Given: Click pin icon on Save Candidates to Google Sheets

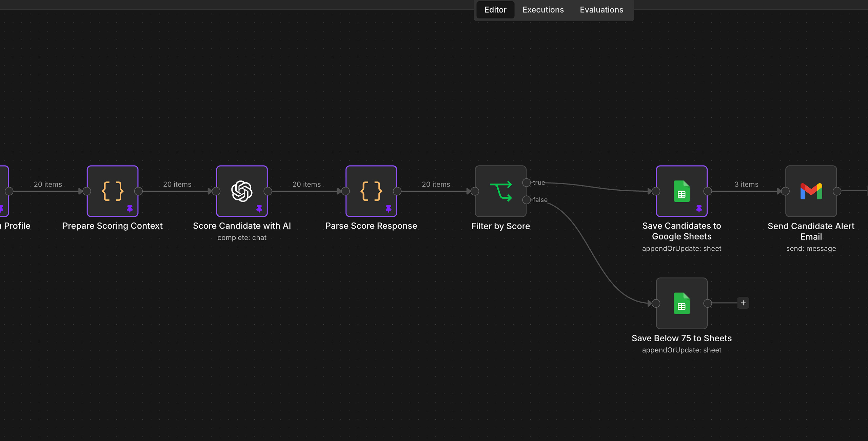Looking at the screenshot, I should [699, 208].
